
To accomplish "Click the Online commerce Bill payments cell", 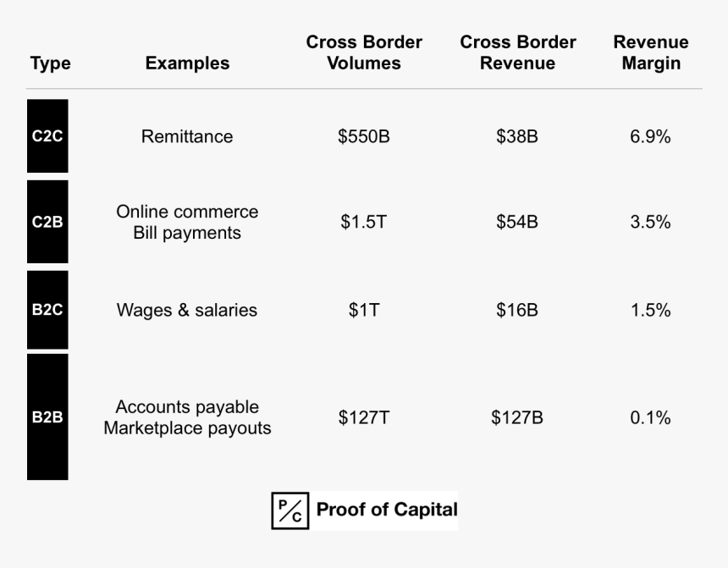I will [x=187, y=222].
